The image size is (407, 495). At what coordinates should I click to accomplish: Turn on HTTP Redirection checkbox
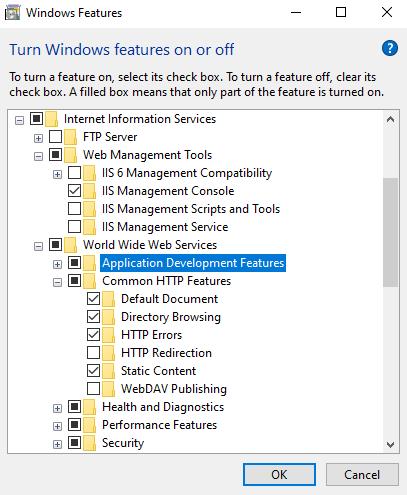(x=93, y=352)
